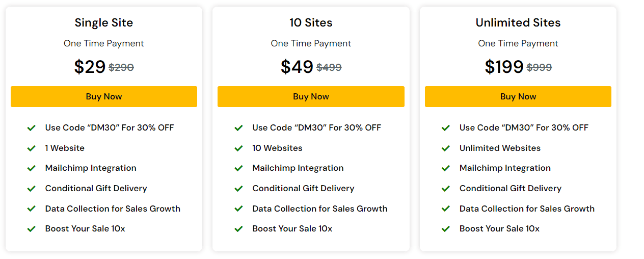Click the 10 Sites plan heading
The height and width of the screenshot is (259, 644).
click(311, 22)
